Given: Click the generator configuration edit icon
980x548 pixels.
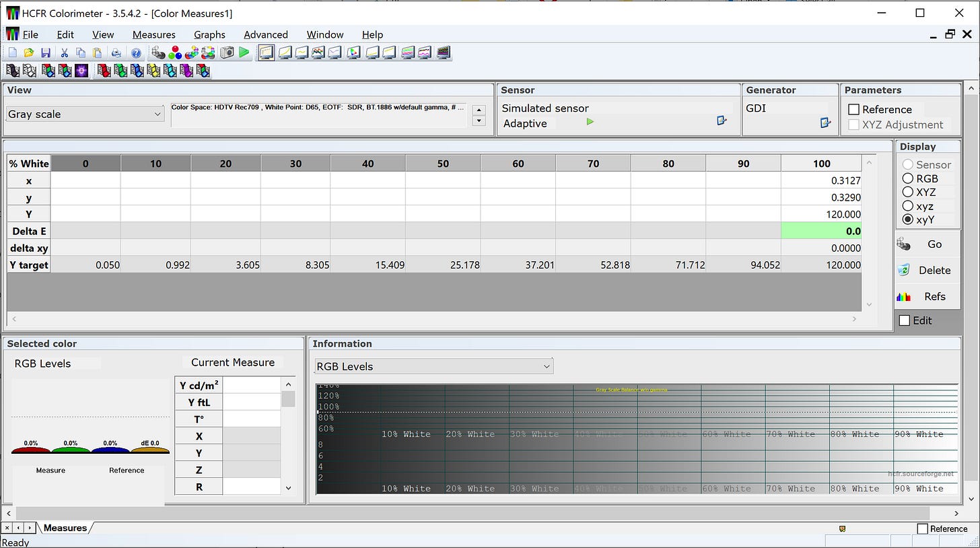Looking at the screenshot, I should (x=825, y=123).
